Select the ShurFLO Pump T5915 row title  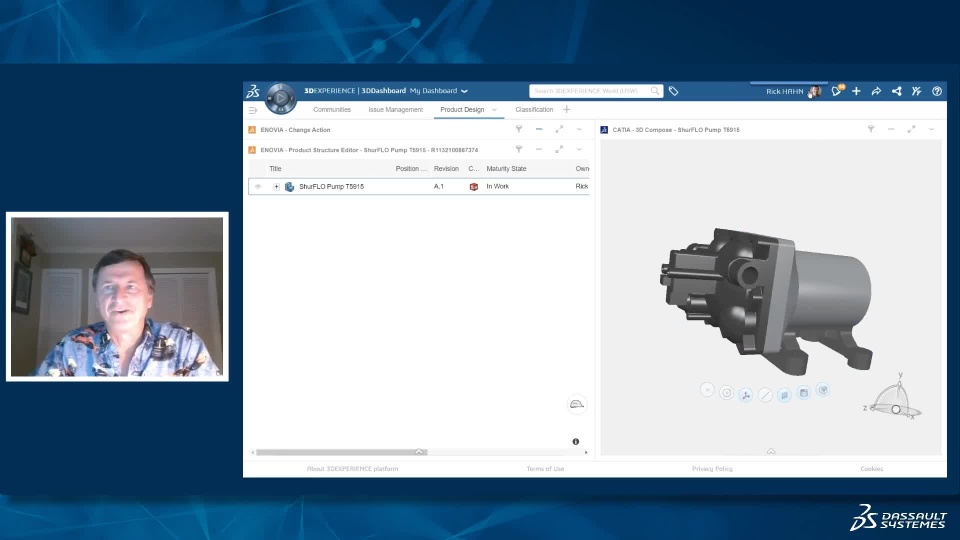tap(331, 186)
